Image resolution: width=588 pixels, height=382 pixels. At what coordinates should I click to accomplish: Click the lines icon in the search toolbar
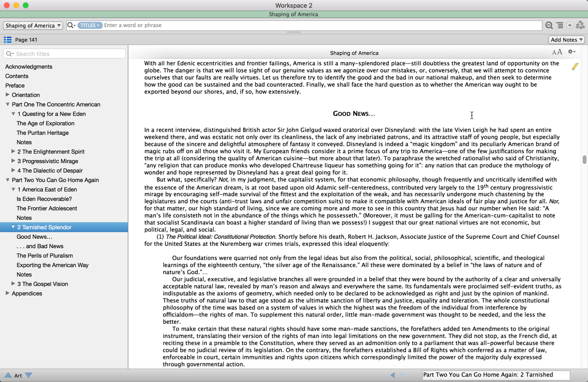pyautogui.click(x=560, y=26)
